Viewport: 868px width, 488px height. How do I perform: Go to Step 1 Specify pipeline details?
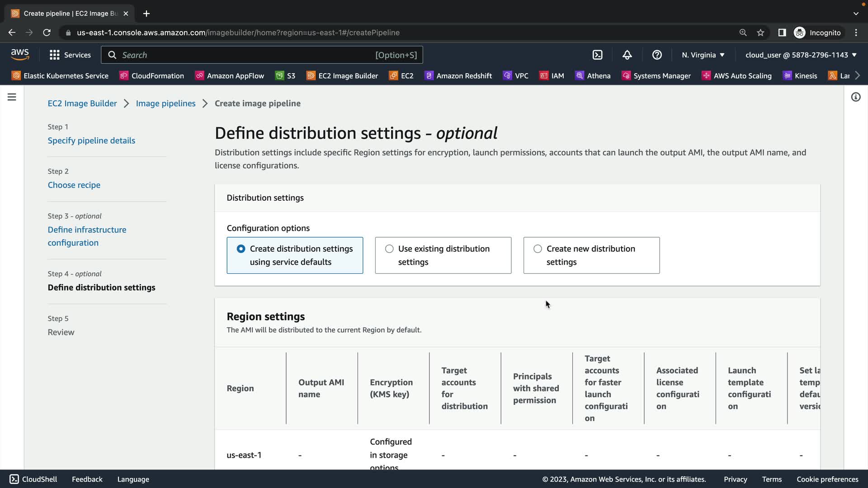pos(91,141)
